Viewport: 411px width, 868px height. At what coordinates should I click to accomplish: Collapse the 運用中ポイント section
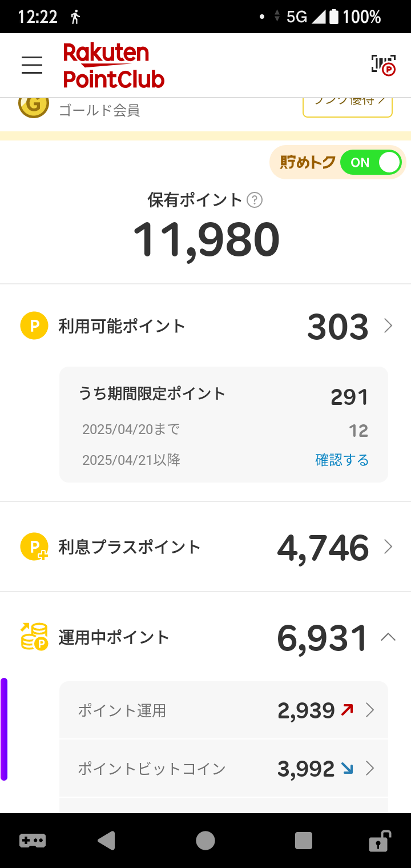388,637
